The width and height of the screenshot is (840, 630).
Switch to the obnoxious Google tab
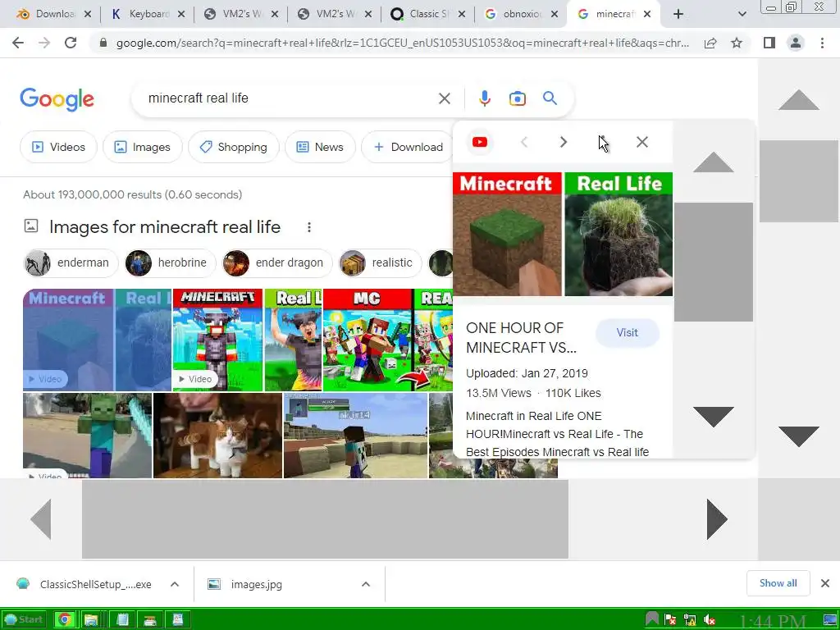pyautogui.click(x=515, y=15)
